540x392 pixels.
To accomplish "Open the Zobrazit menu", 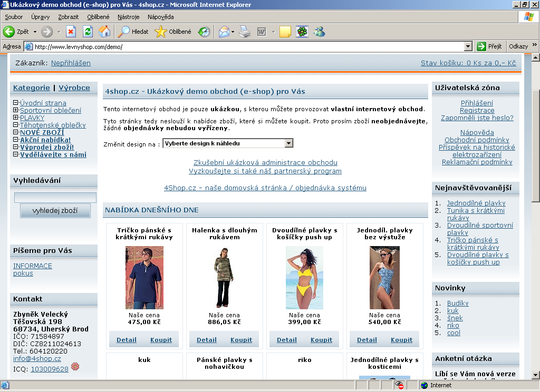I will 68,17.
